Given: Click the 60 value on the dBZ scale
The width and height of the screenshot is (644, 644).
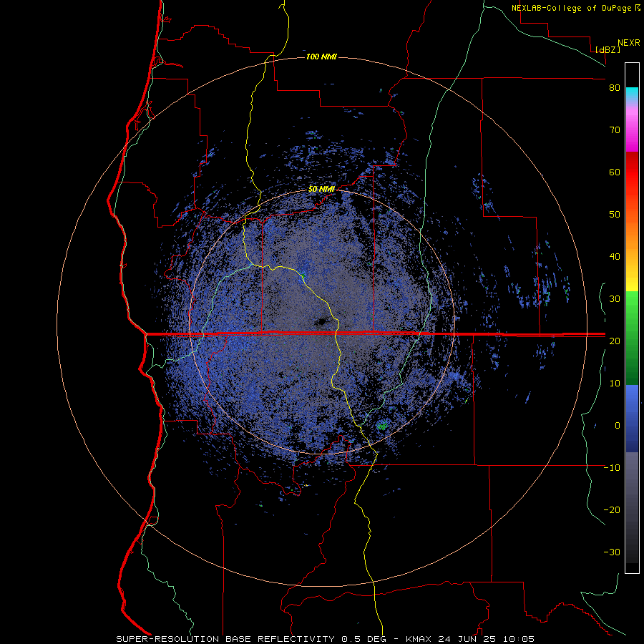Looking at the screenshot, I should (615, 172).
